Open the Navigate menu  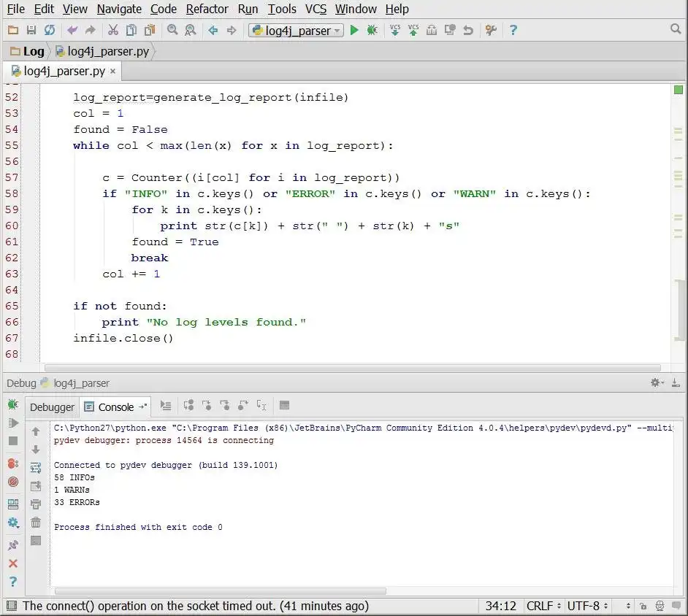[119, 9]
